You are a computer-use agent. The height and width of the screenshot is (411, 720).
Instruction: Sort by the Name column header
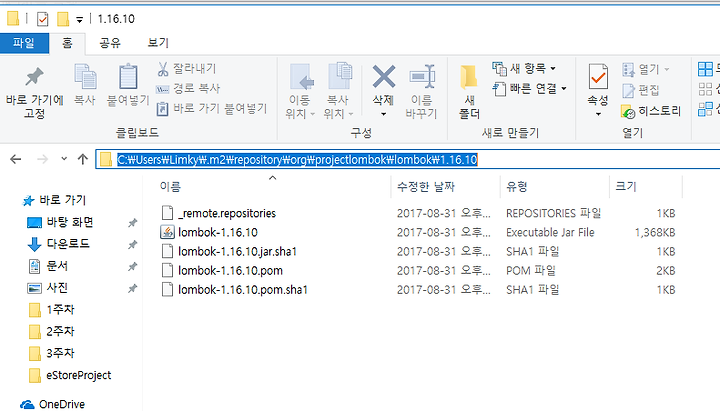(273, 186)
